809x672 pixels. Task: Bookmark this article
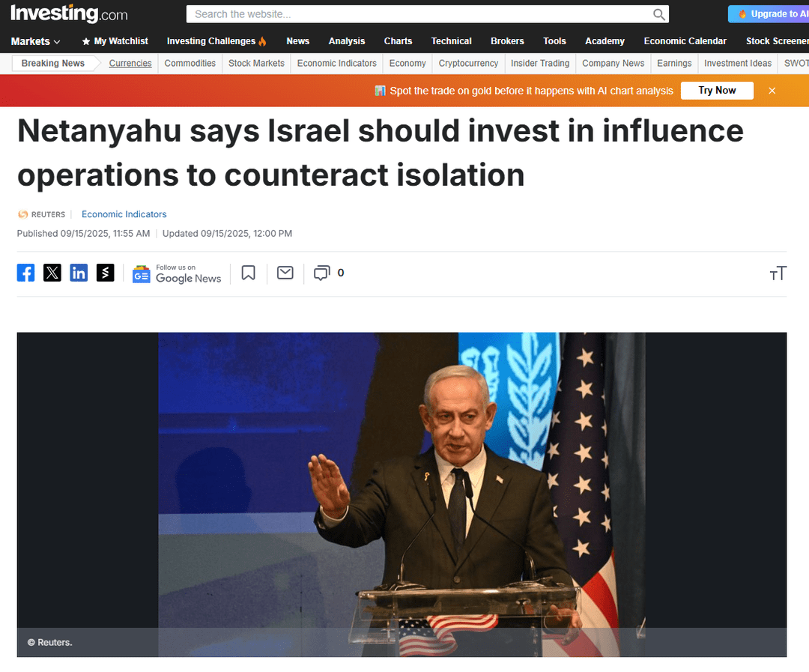(248, 273)
